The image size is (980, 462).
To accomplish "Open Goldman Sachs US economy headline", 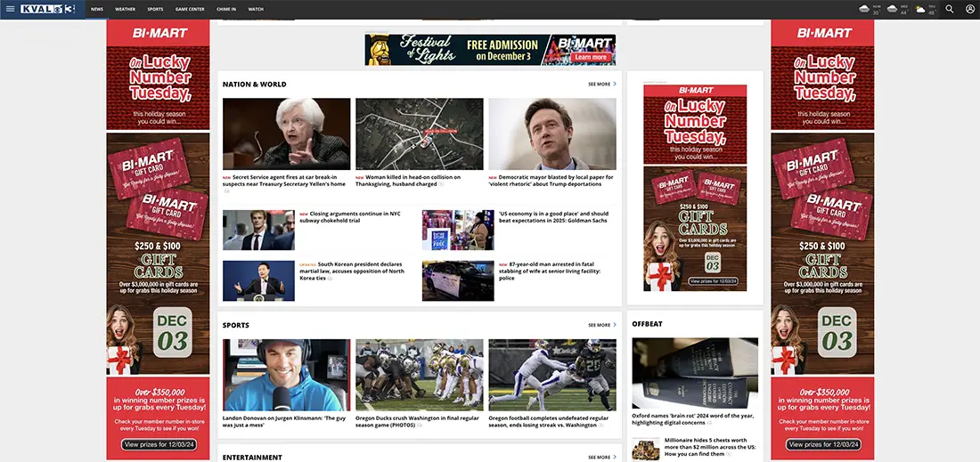I will [553, 216].
